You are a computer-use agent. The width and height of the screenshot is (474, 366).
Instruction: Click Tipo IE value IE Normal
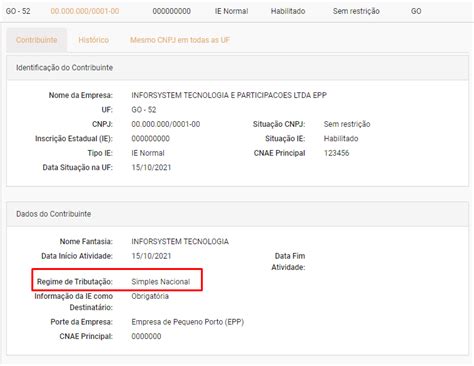(148, 153)
